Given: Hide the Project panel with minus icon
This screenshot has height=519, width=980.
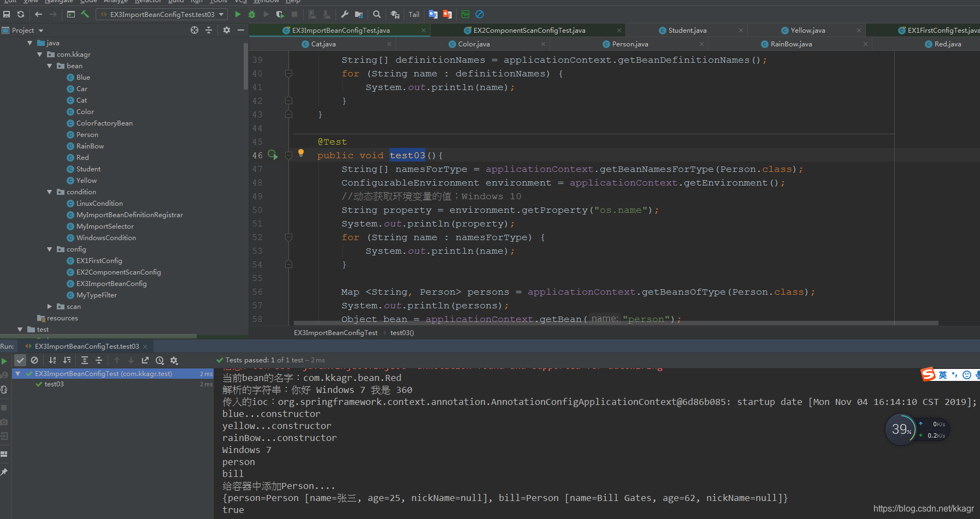Looking at the screenshot, I should 241,31.
